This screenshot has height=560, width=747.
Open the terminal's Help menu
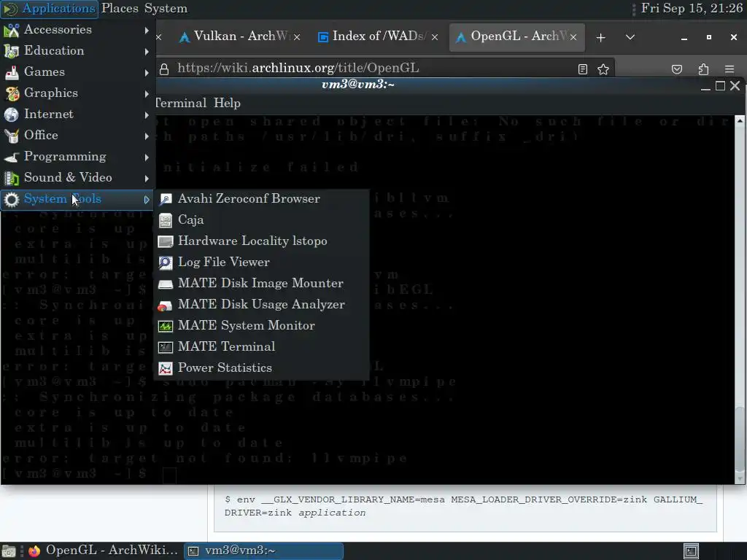coord(227,103)
